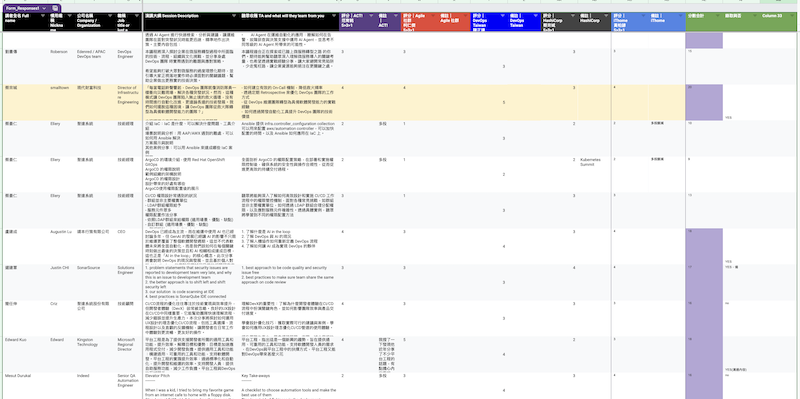Open the dark HashiCorp score column filter
This screenshot has width=800, height=399.
pyautogui.click(x=572, y=16)
